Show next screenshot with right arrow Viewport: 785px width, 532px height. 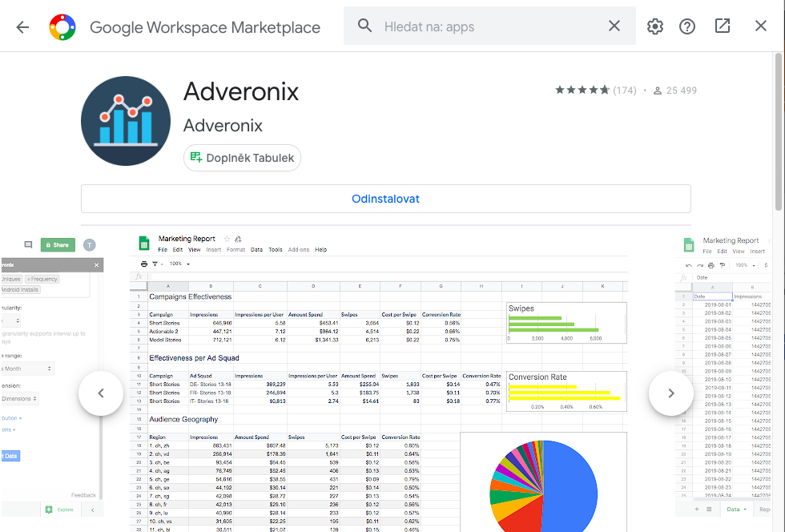coord(671,393)
